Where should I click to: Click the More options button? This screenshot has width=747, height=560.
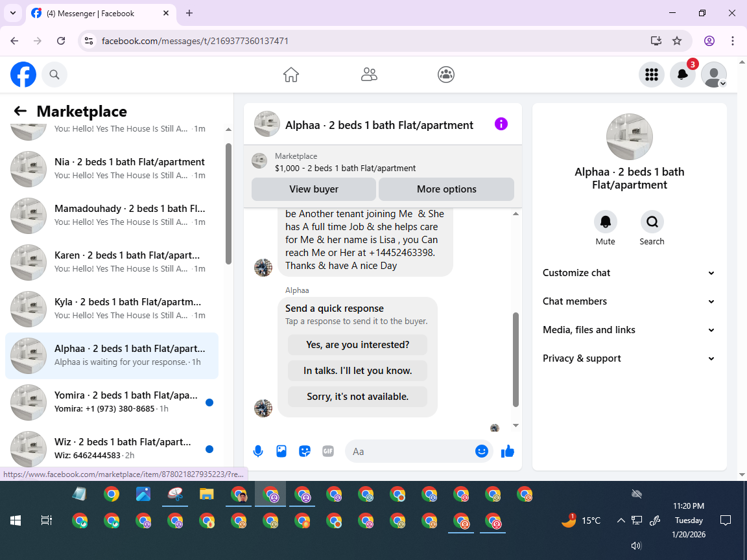(446, 189)
